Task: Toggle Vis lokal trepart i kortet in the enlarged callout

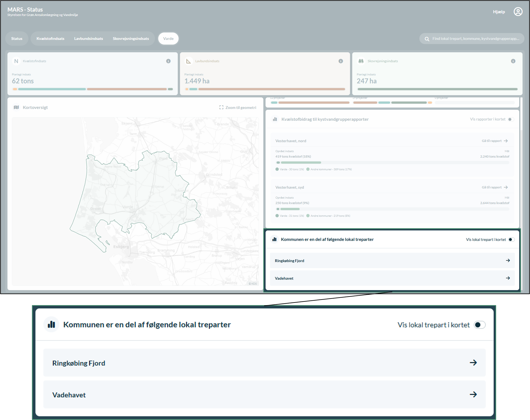Action: pyautogui.click(x=480, y=325)
